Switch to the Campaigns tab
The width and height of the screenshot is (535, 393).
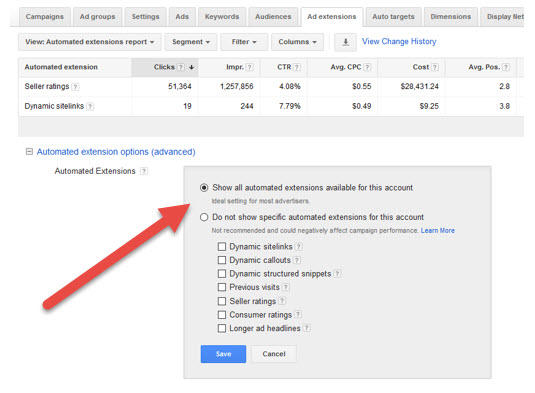45,17
